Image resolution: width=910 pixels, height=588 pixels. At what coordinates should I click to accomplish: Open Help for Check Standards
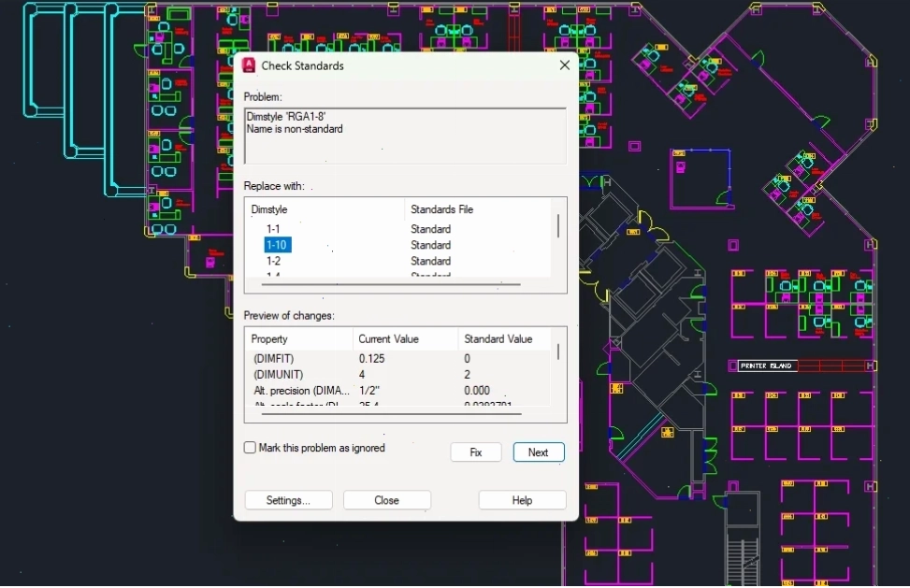coord(522,500)
